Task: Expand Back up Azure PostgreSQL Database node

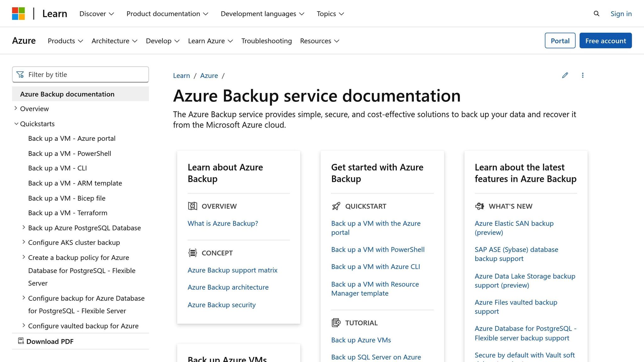Action: pyautogui.click(x=24, y=227)
